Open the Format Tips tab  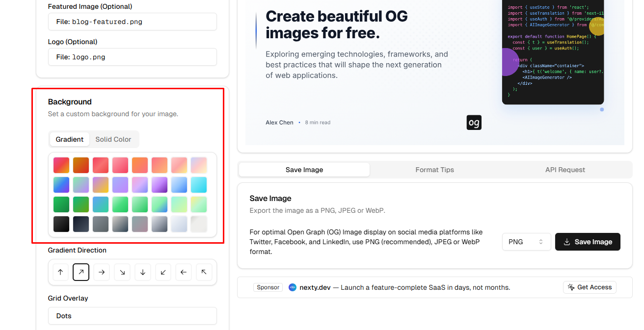(434, 170)
